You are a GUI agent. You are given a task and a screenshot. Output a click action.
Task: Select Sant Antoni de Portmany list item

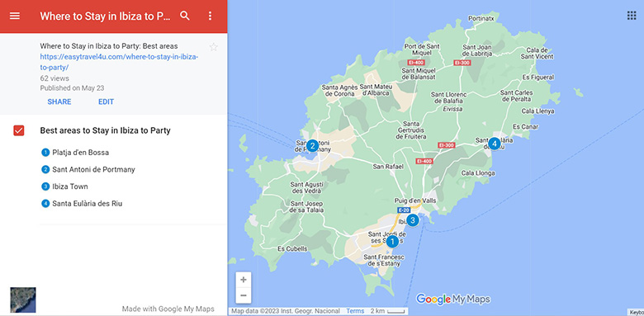(x=93, y=169)
